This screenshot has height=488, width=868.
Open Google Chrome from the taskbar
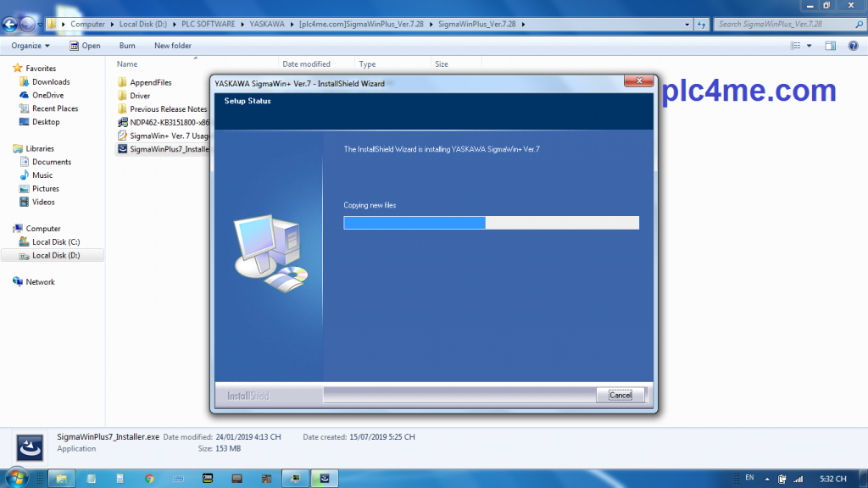pos(149,479)
